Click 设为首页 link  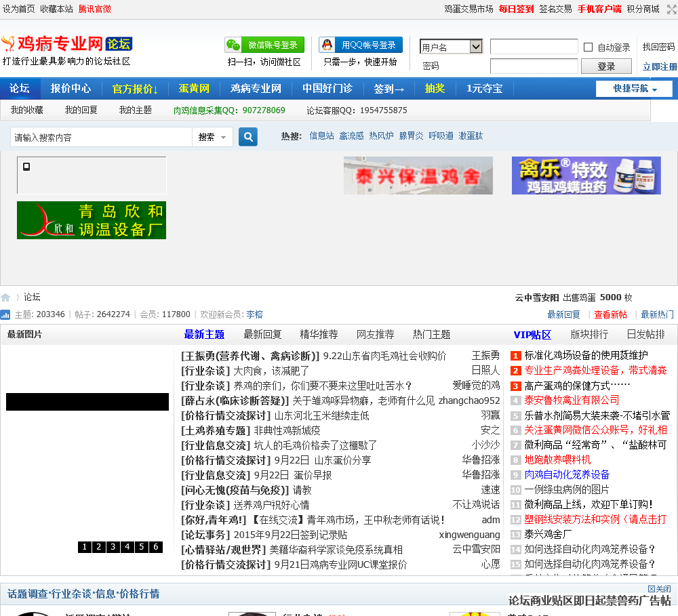click(x=18, y=9)
